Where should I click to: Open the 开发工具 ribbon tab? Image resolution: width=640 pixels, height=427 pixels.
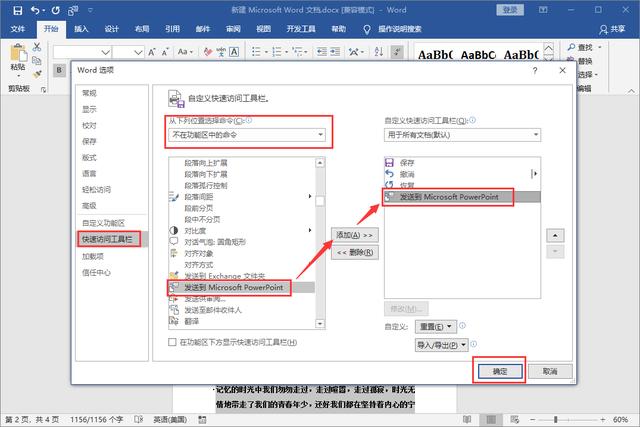tap(301, 29)
